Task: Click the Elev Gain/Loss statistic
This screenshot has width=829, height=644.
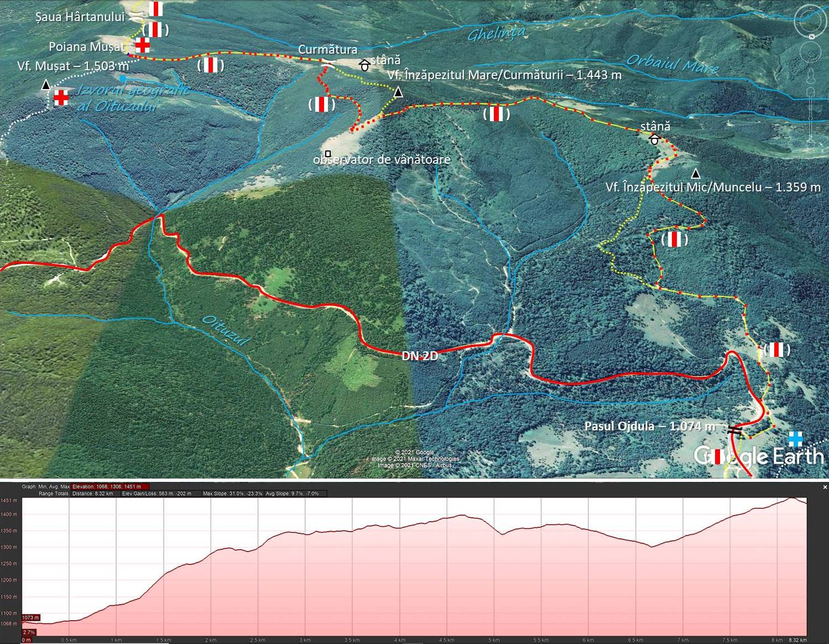Action: 157,494
